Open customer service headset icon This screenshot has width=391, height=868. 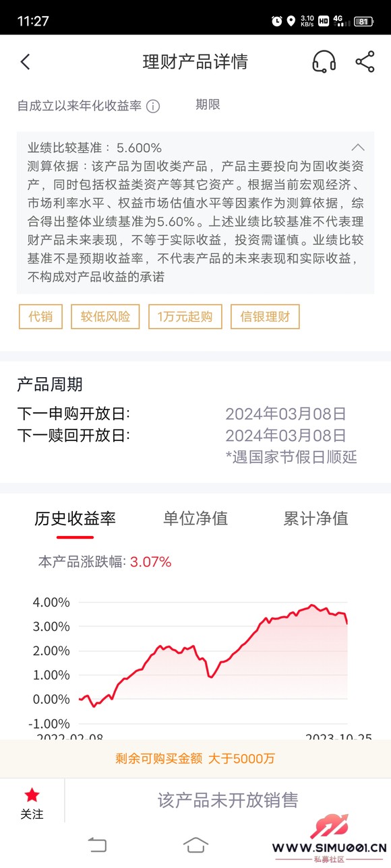pyautogui.click(x=324, y=62)
